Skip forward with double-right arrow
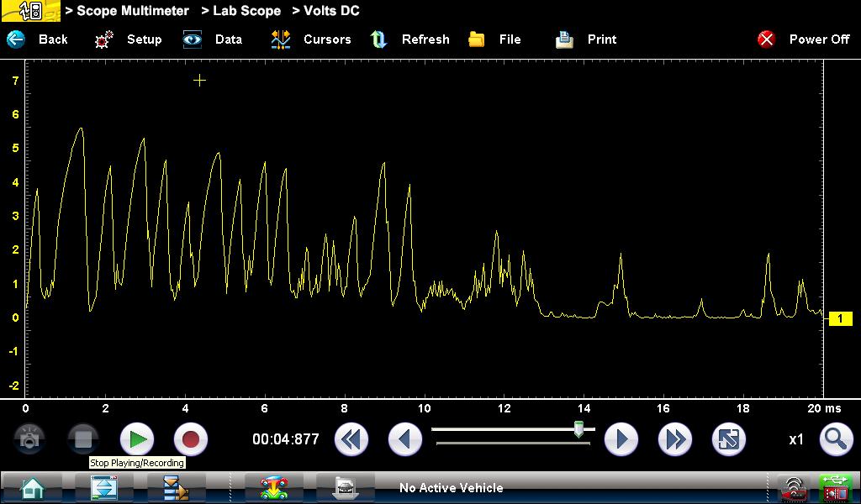The image size is (861, 504). (674, 439)
